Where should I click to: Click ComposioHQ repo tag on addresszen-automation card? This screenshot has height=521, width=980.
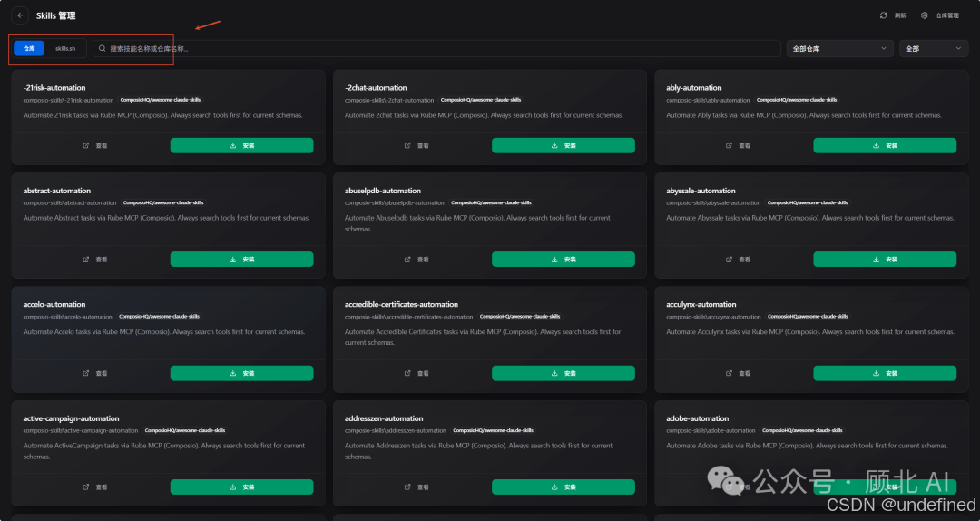493,430
